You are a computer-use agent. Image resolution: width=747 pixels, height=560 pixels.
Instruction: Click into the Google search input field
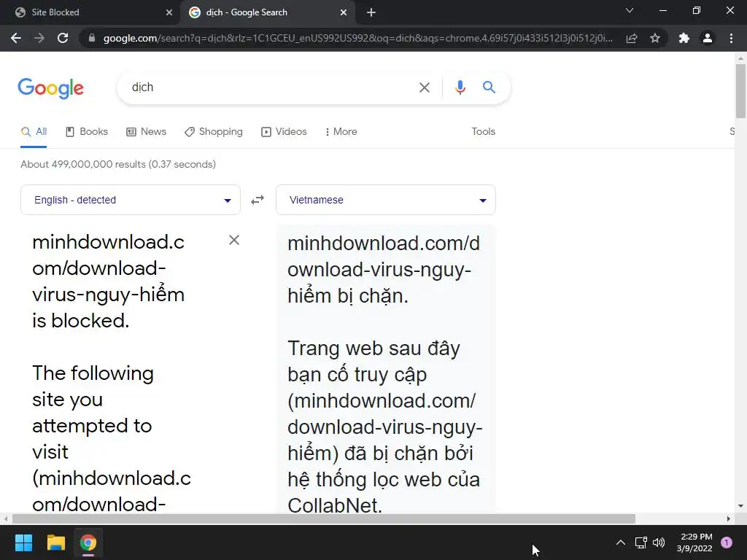[269, 87]
